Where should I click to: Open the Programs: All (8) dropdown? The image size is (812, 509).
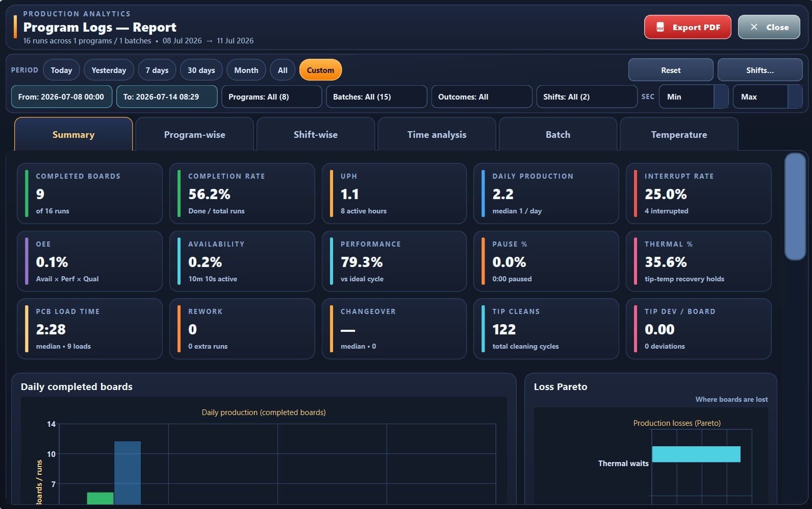(x=272, y=96)
